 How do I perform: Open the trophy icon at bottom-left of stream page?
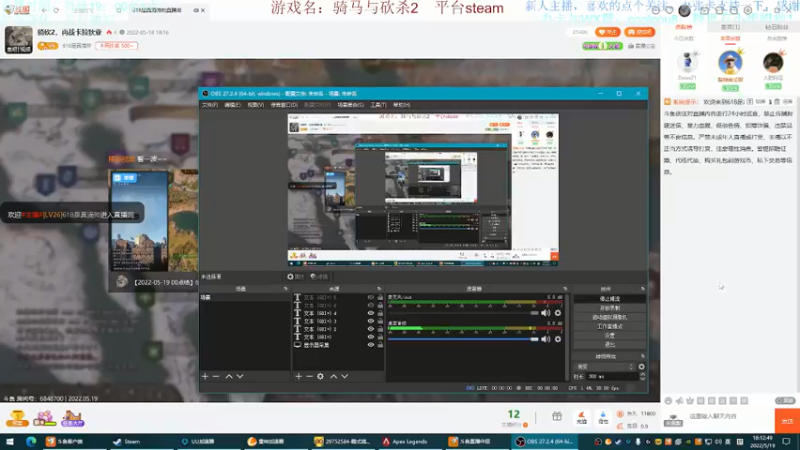pos(17,418)
